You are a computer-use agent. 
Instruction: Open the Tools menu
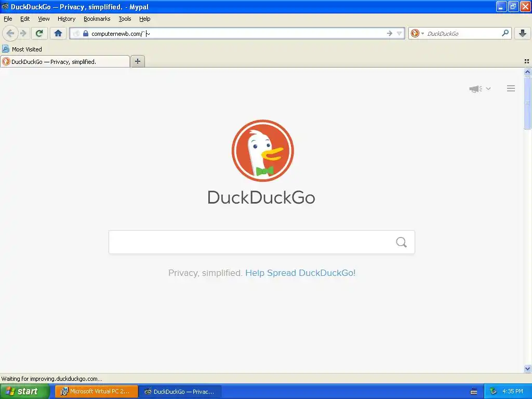125,19
